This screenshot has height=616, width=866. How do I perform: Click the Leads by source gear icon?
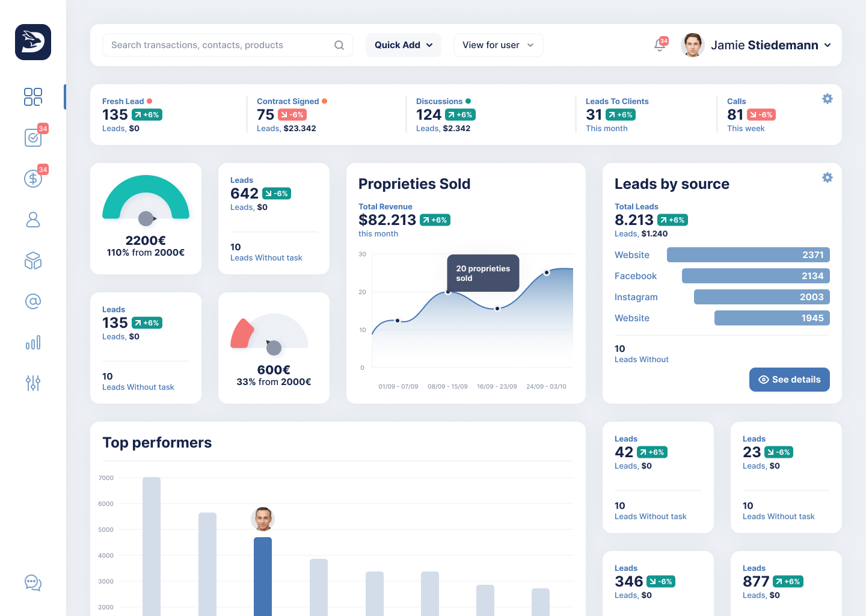[x=828, y=177]
